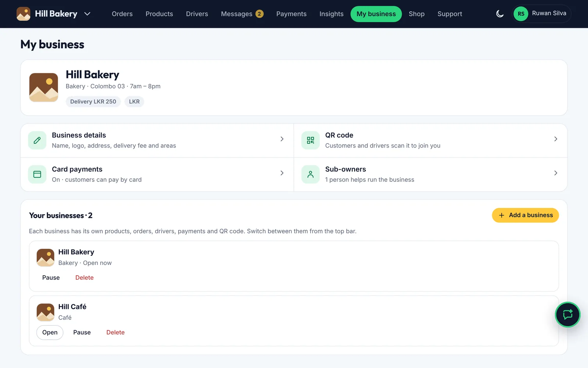Click the LKR currency tag
588x368 pixels.
coord(134,102)
